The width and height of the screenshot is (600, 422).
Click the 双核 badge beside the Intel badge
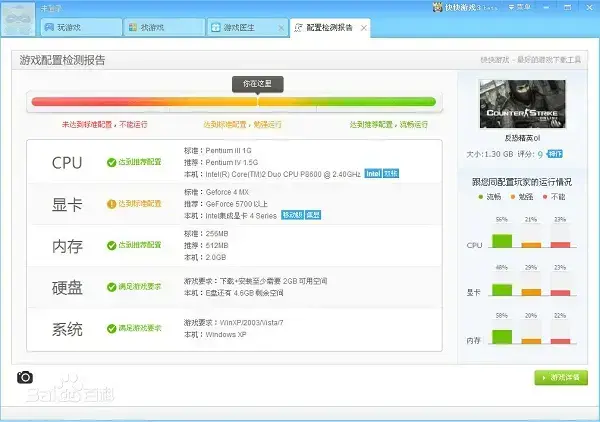(x=391, y=174)
